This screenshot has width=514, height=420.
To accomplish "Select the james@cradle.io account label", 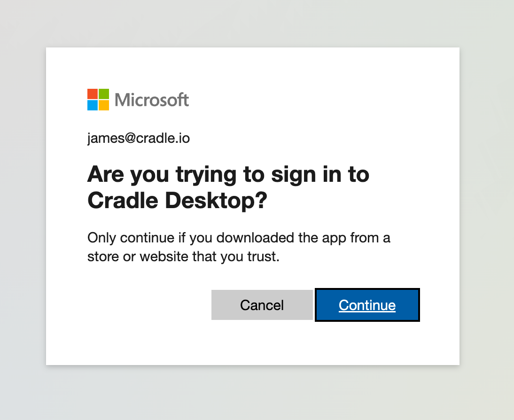I will (138, 139).
